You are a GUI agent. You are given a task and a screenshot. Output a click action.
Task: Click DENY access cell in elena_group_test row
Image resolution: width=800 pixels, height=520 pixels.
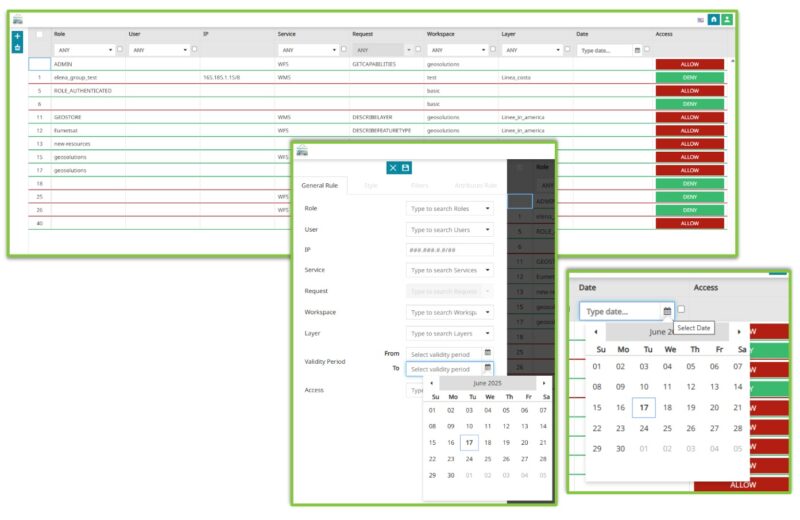pyautogui.click(x=690, y=78)
